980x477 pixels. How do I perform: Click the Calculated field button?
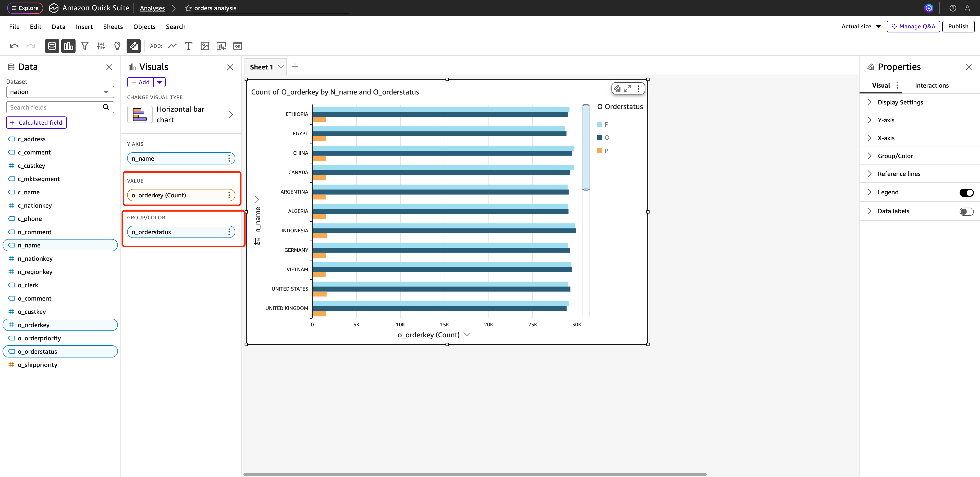pos(36,123)
